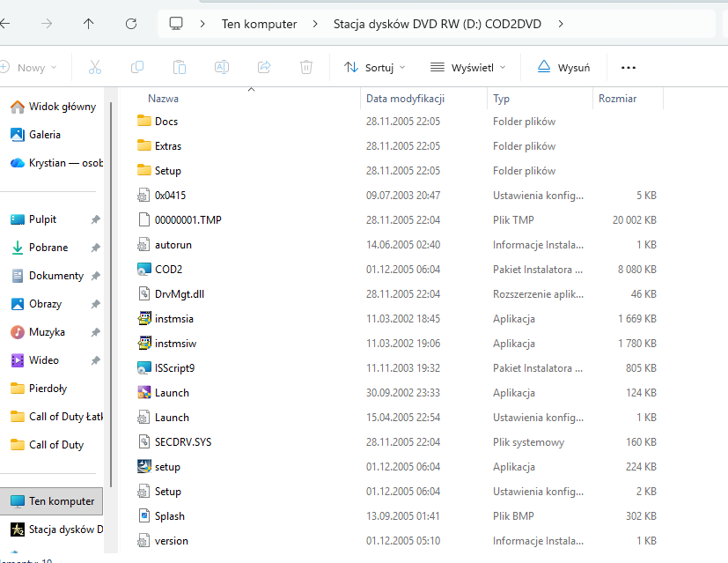Click the Copy icon in toolbar

(x=137, y=67)
